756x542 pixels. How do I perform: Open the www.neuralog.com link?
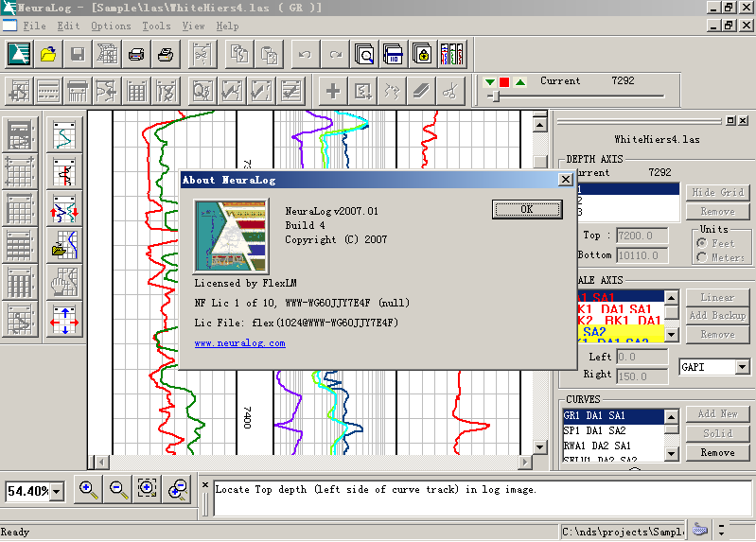click(239, 343)
